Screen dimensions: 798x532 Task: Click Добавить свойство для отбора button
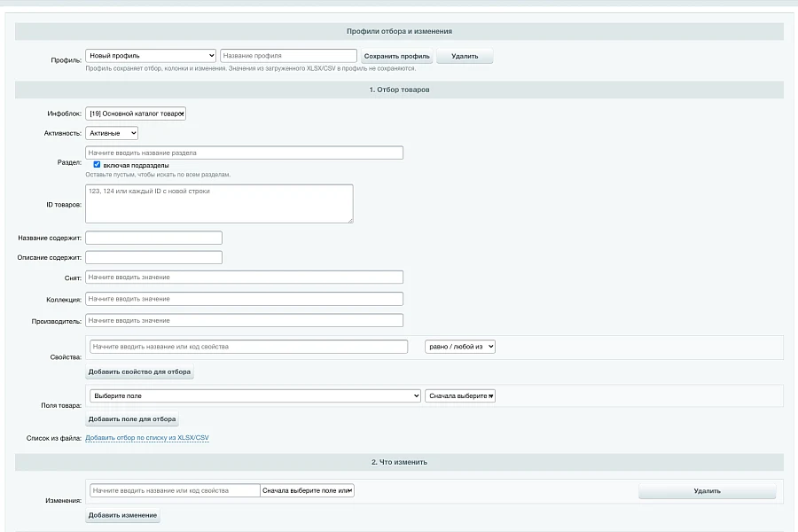point(139,372)
